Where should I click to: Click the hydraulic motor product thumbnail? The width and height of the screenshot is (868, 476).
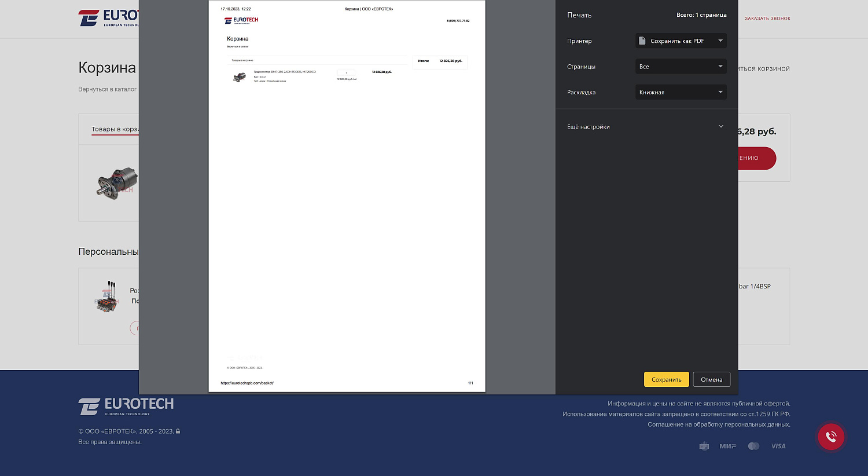tap(116, 183)
